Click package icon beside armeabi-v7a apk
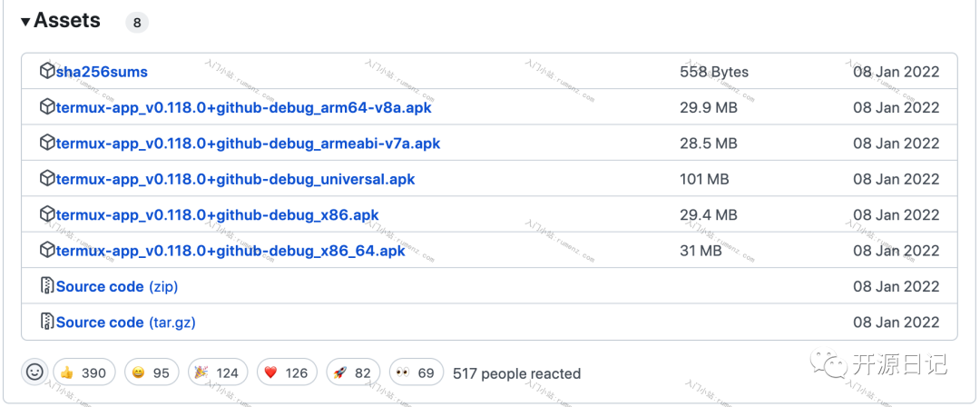 coord(47,144)
